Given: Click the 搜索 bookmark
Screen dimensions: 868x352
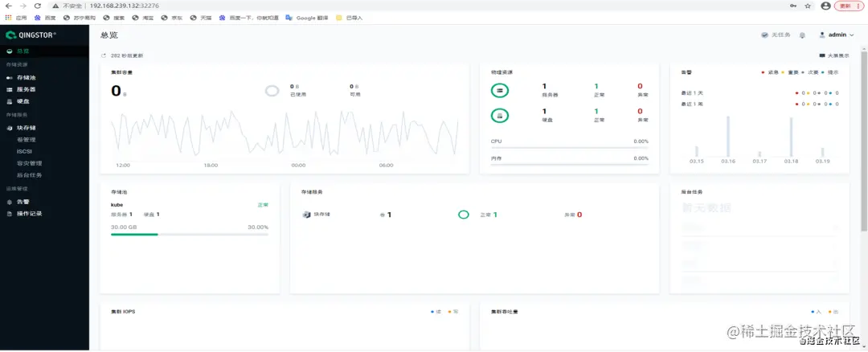Looking at the screenshot, I should [114, 18].
